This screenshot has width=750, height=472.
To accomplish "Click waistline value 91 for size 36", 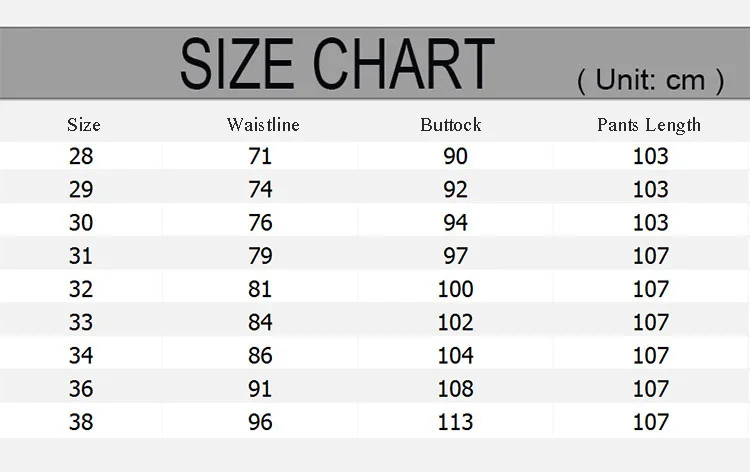I will [x=260, y=389].
